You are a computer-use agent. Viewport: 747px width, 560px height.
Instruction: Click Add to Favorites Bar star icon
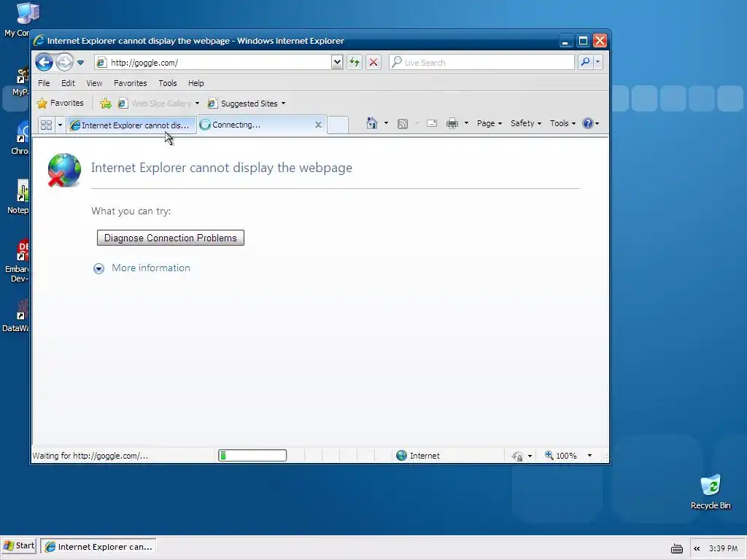point(106,104)
